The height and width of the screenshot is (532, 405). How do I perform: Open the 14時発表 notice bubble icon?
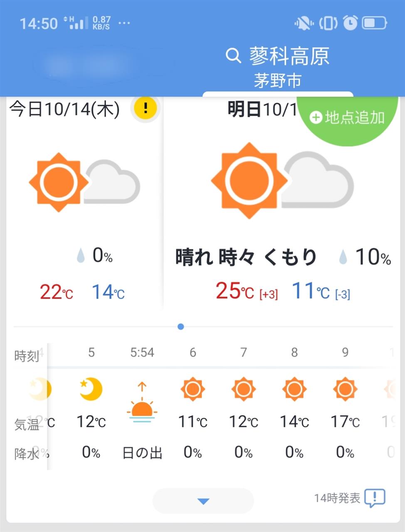coord(375,498)
